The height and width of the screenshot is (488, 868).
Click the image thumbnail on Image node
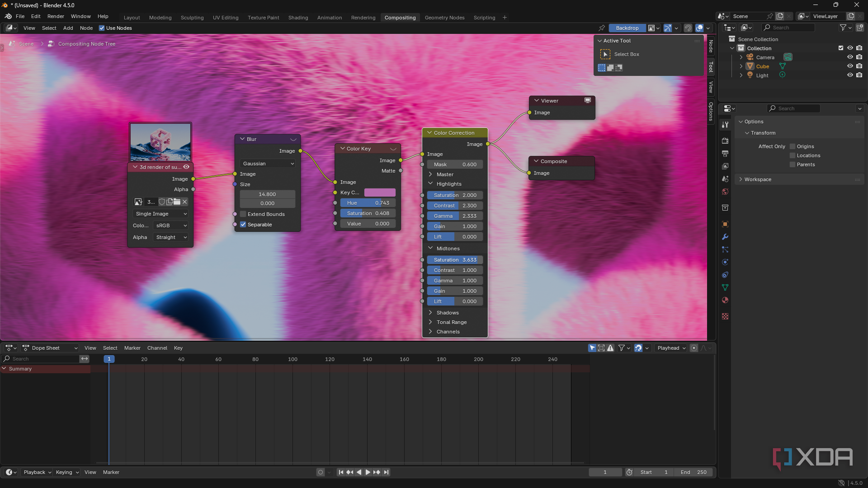pyautogui.click(x=160, y=142)
